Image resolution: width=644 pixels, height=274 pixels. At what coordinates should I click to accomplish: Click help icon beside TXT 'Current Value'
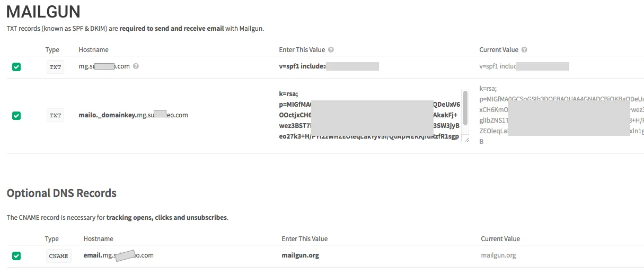click(524, 50)
